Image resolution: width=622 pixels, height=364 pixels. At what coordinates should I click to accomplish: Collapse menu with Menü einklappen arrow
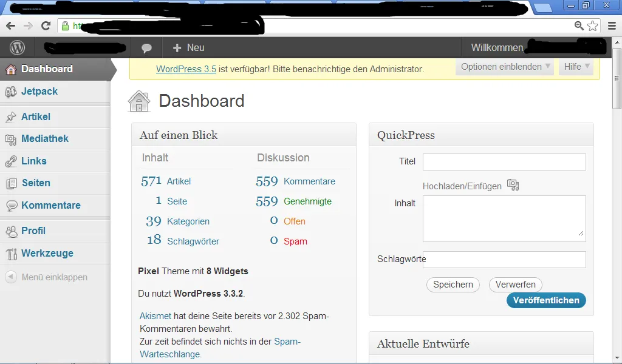pos(11,277)
